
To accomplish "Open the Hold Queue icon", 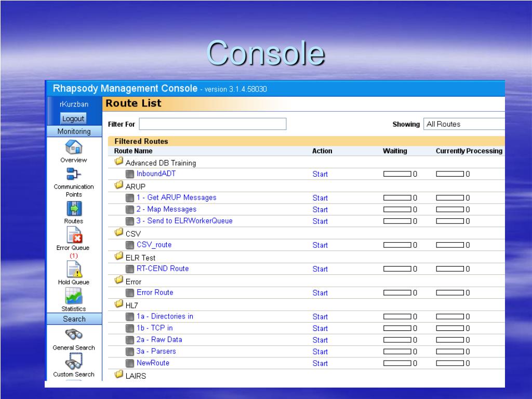I will tap(74, 269).
